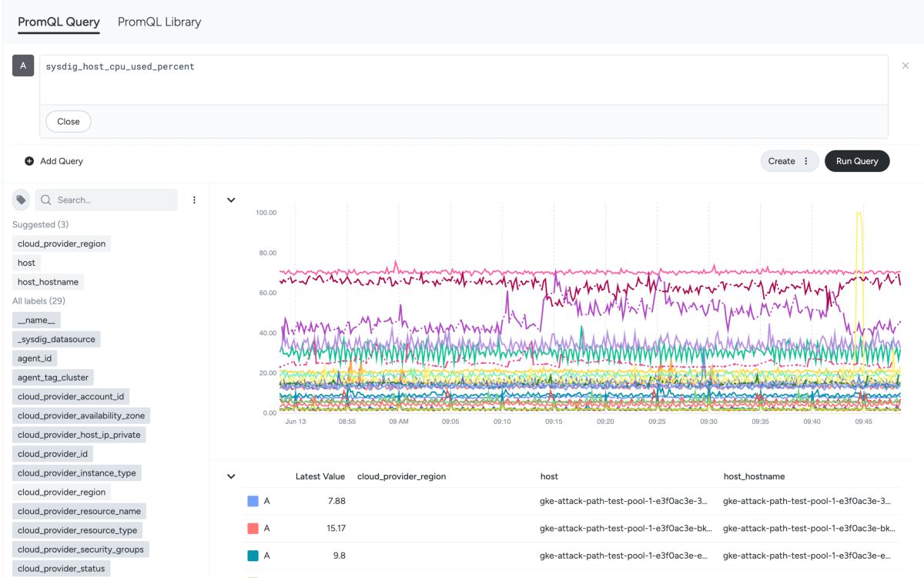Switch to the PromQL Library tab

pyautogui.click(x=159, y=22)
